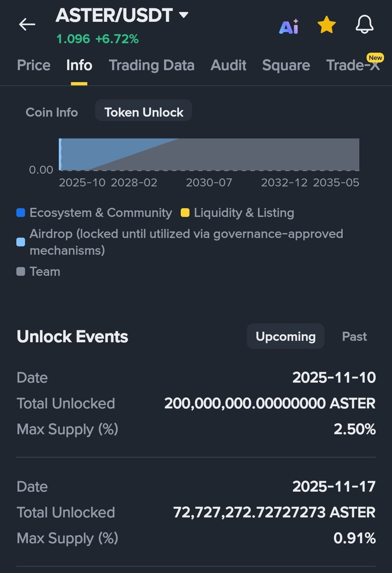Expand the ASTER/USDT pair dropdown arrow

184,15
